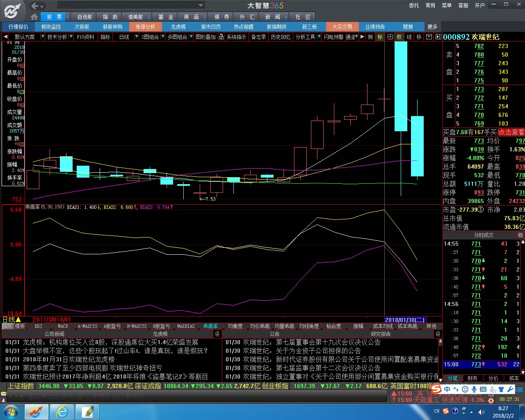Click the F10资料 button

pos(85,37)
